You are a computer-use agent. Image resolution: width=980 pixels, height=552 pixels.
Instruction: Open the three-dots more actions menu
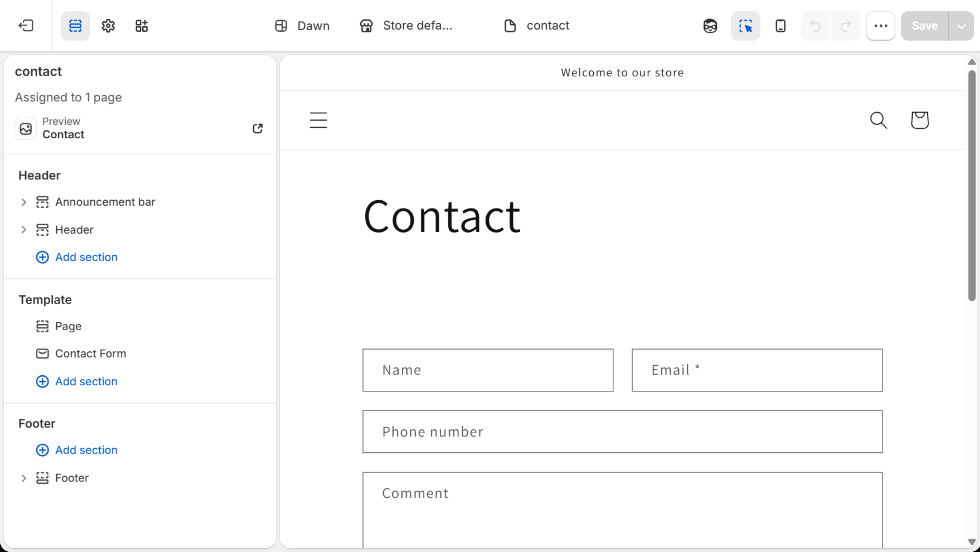click(881, 25)
